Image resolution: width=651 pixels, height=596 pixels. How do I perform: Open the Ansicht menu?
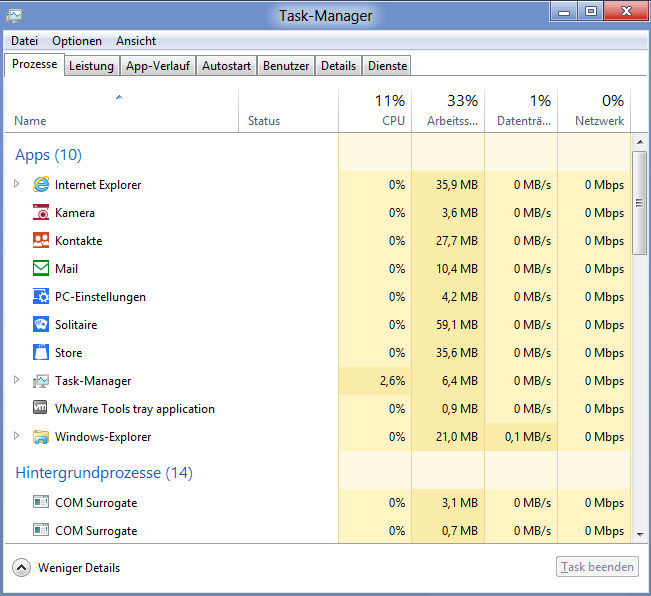pos(136,41)
